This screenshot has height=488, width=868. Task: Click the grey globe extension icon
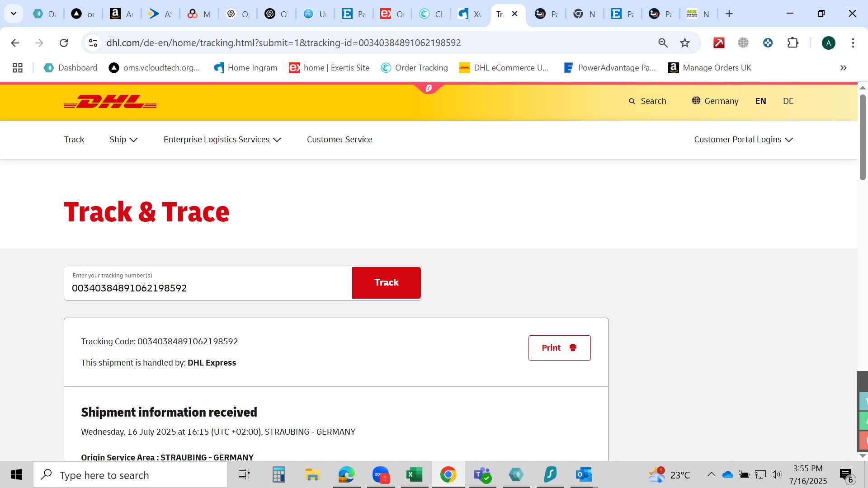[x=743, y=43]
